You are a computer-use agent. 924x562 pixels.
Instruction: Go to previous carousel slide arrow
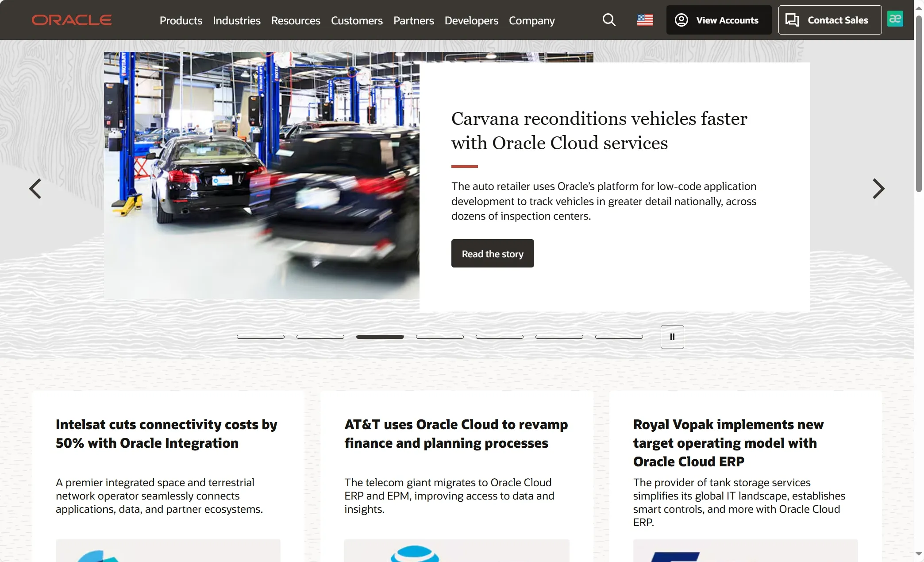pyautogui.click(x=35, y=189)
